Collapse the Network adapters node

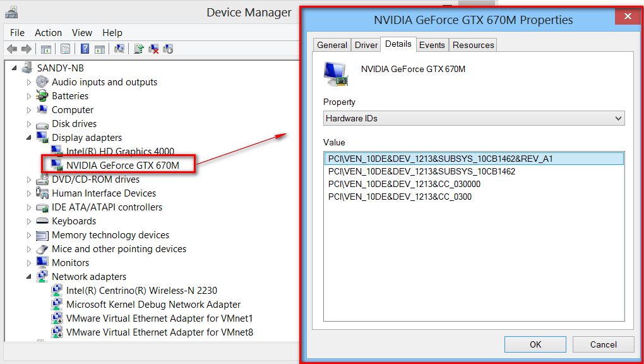(28, 276)
